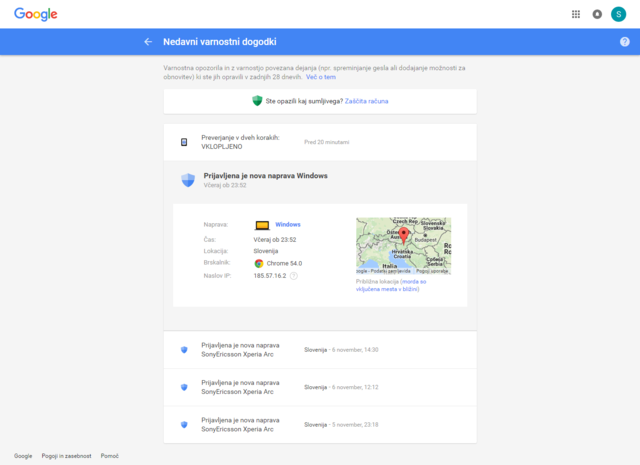640x465 pixels.
Task: Click the 'Chrome 54.0' browser text
Action: [284, 263]
